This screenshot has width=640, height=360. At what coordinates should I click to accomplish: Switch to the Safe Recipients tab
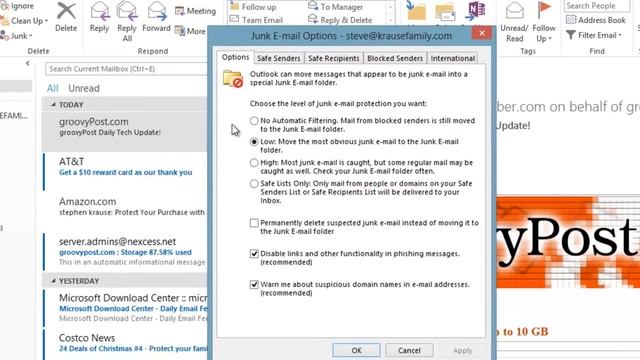(x=334, y=58)
